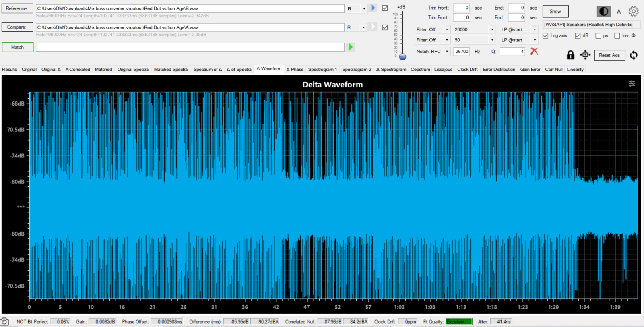Click the Show button

[x=555, y=11]
